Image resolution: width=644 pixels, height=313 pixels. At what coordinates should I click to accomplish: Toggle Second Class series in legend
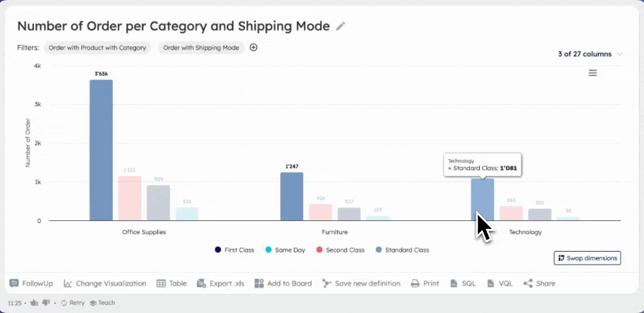click(340, 250)
